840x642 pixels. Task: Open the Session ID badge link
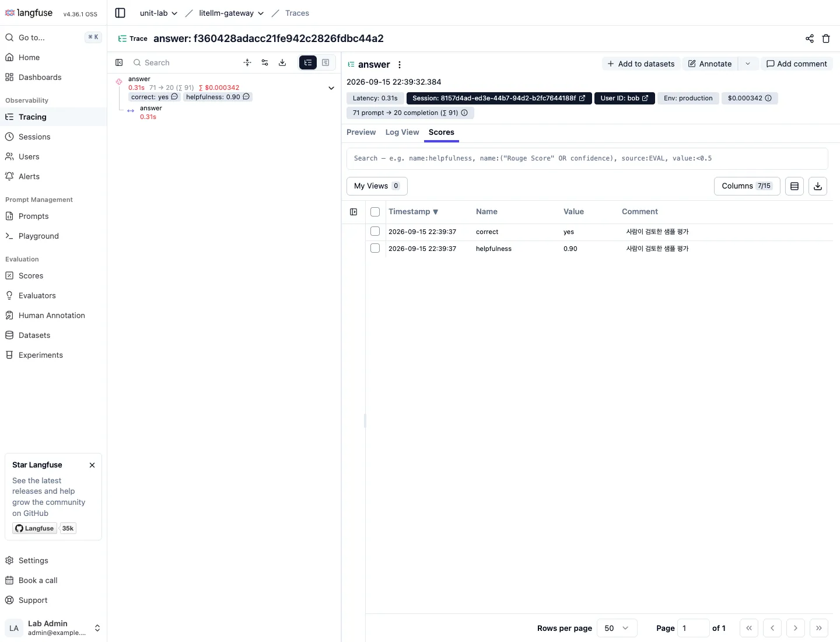pyautogui.click(x=499, y=98)
